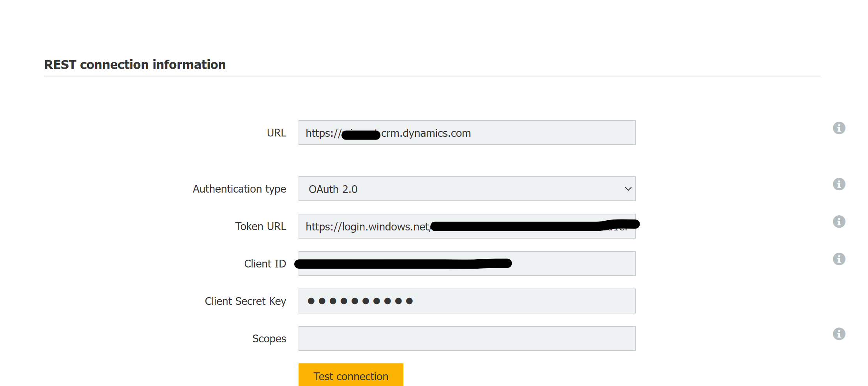This screenshot has width=868, height=386.
Task: Click the REST connection information heading
Action: 135,65
